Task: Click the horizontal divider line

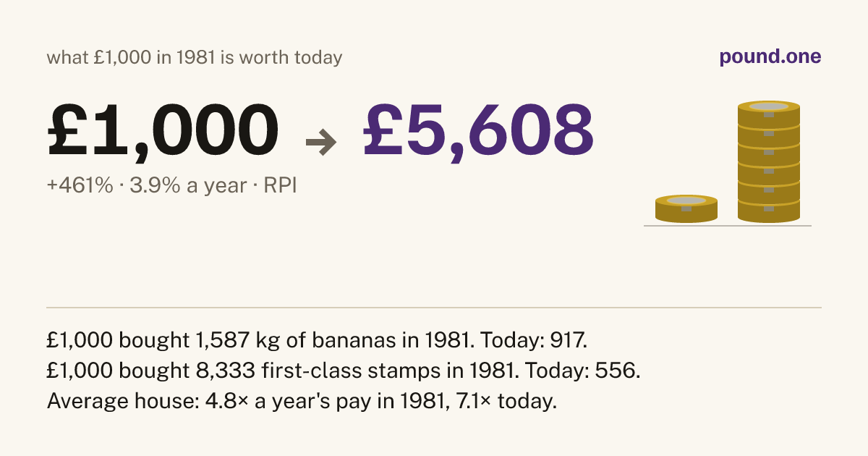Action: [x=434, y=308]
